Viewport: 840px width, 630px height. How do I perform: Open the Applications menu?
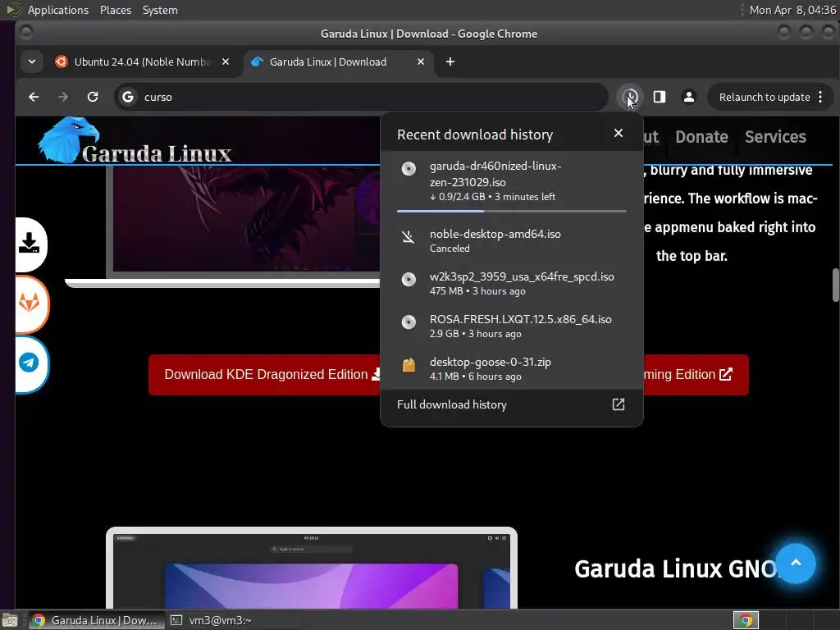[x=58, y=10]
